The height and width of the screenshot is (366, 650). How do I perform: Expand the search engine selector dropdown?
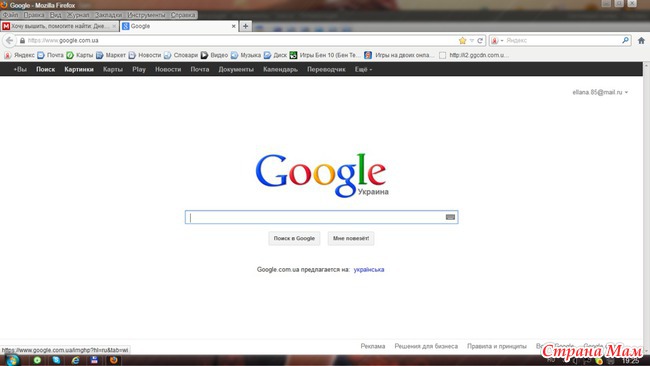click(x=496, y=41)
